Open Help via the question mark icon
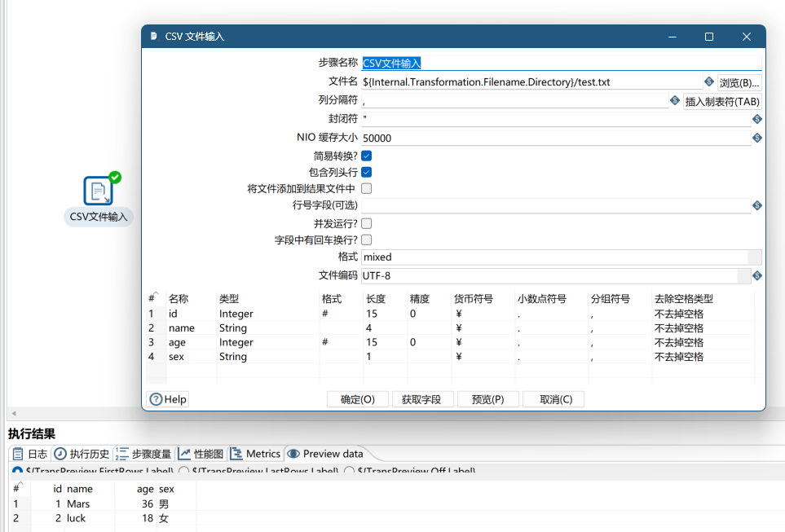Viewport: 785px width, 532px height. click(156, 399)
